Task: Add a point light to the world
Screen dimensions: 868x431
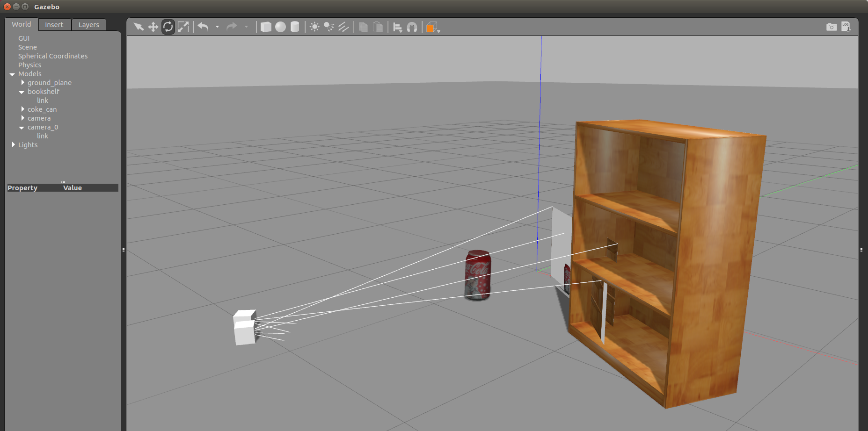Action: point(314,27)
